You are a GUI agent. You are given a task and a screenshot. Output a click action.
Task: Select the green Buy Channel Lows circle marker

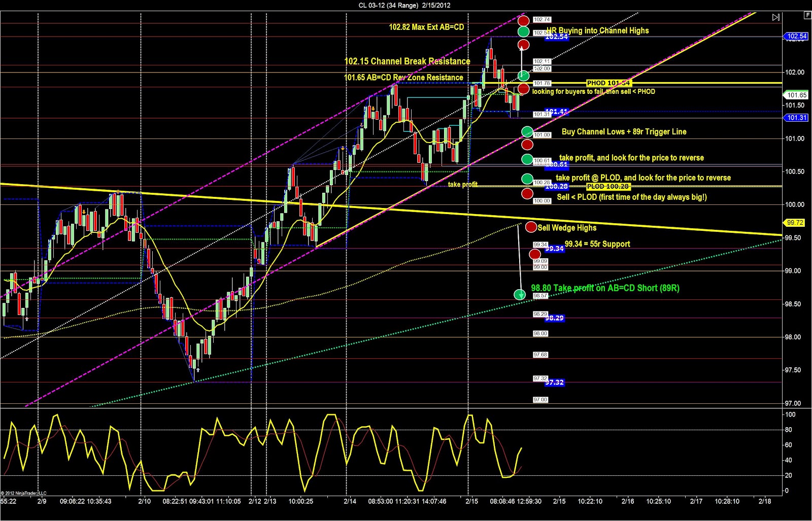pyautogui.click(x=527, y=131)
